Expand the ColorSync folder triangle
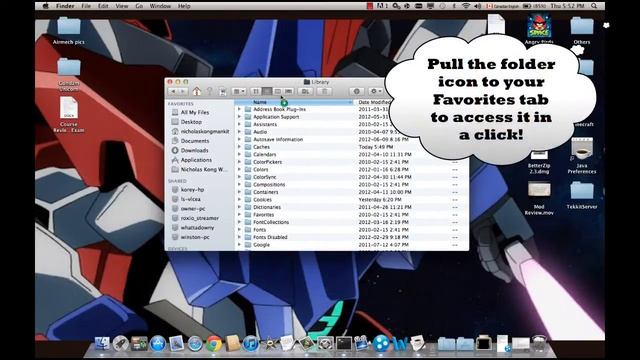Image resolution: width=640 pixels, height=360 pixels. point(239,177)
